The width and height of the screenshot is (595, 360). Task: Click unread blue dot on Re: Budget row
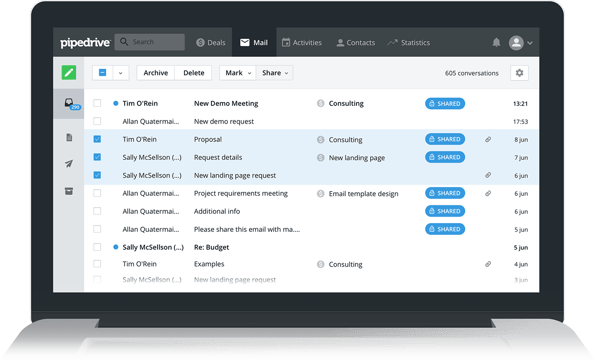(116, 247)
